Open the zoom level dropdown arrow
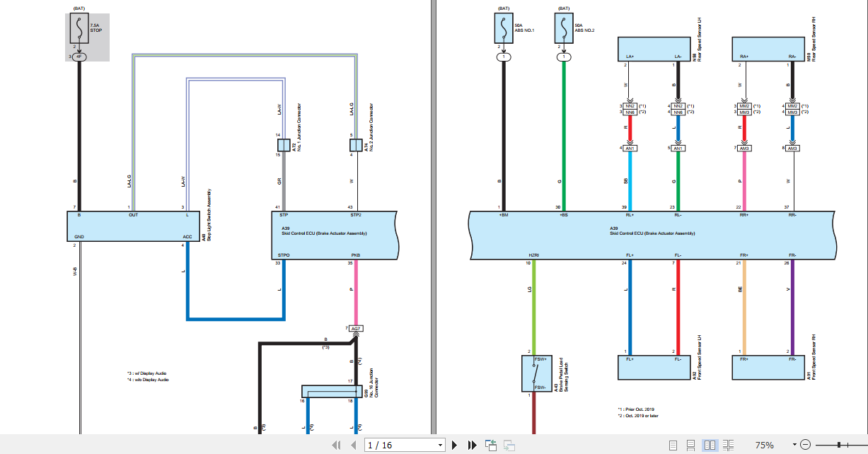This screenshot has width=868, height=454. point(795,445)
